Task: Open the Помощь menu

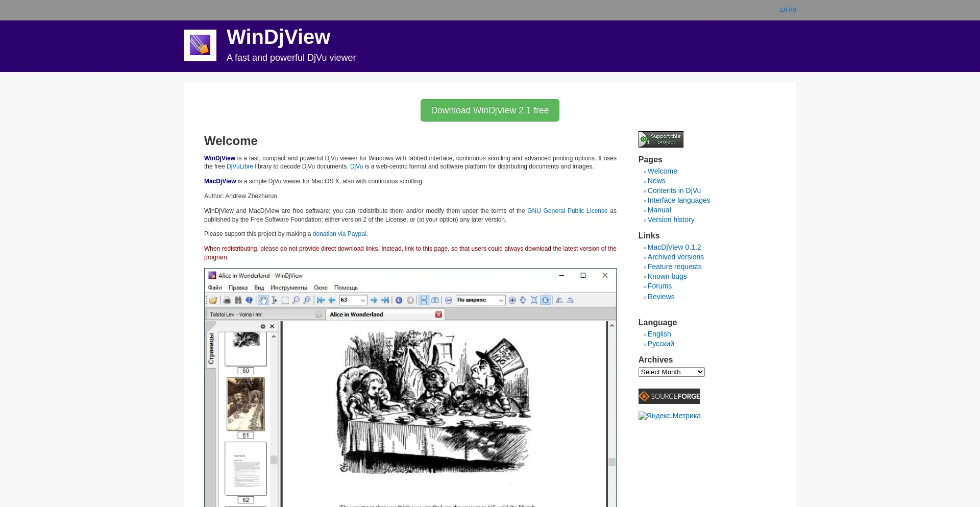Action: coord(346,287)
